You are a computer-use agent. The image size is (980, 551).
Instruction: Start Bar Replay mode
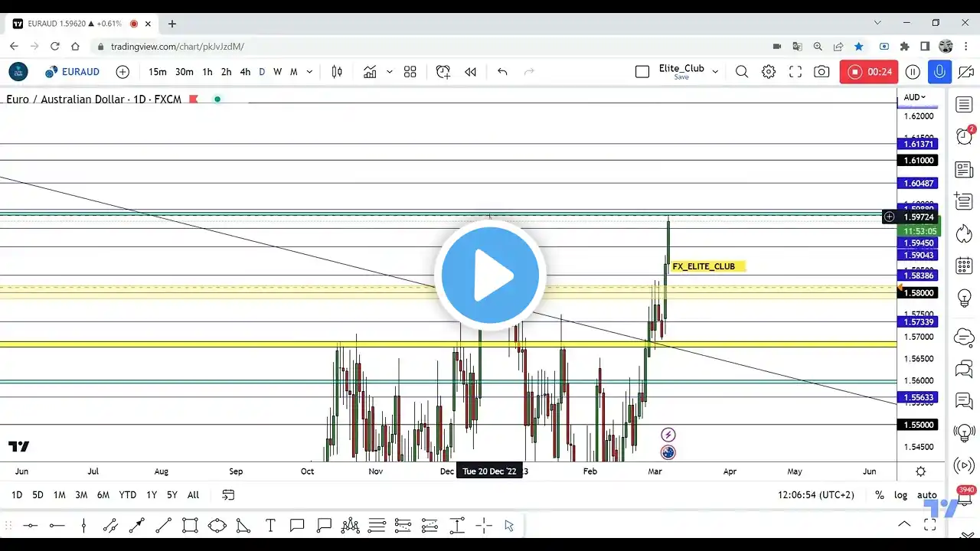[x=470, y=72]
